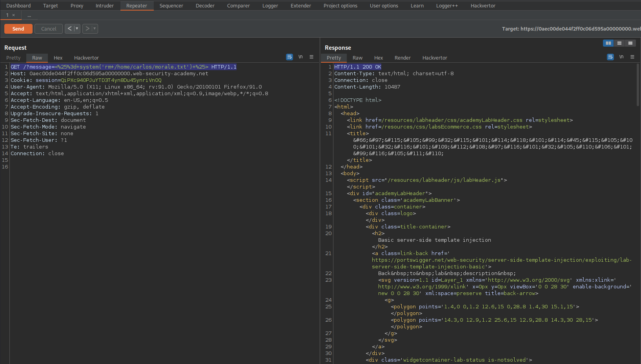Open the Target tab
The height and width of the screenshot is (364, 641).
(x=51, y=5)
